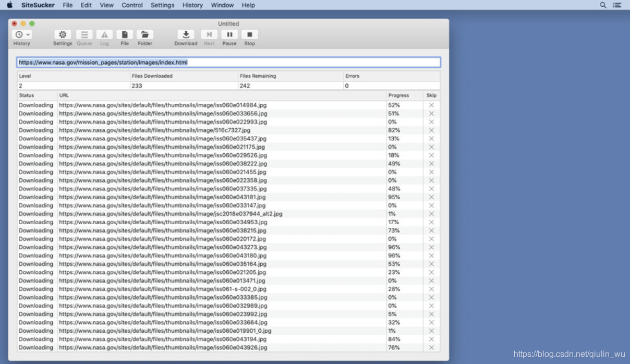Viewport: 630px width, 364px height.
Task: Skip download of iss060e029526.jpg
Action: [431, 155]
